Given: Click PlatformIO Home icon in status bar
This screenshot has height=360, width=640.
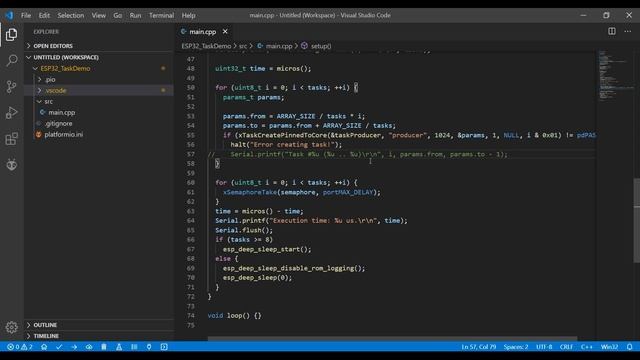Looking at the screenshot, I should coord(44,347).
